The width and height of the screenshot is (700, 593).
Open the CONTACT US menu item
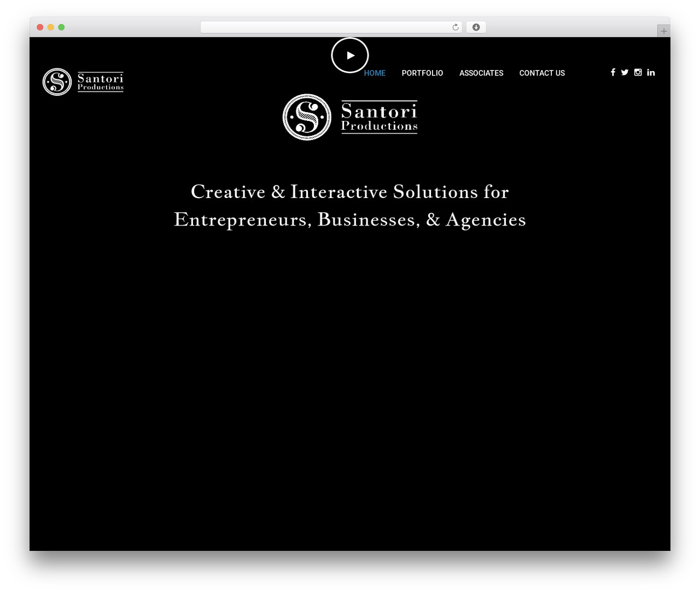(x=542, y=73)
